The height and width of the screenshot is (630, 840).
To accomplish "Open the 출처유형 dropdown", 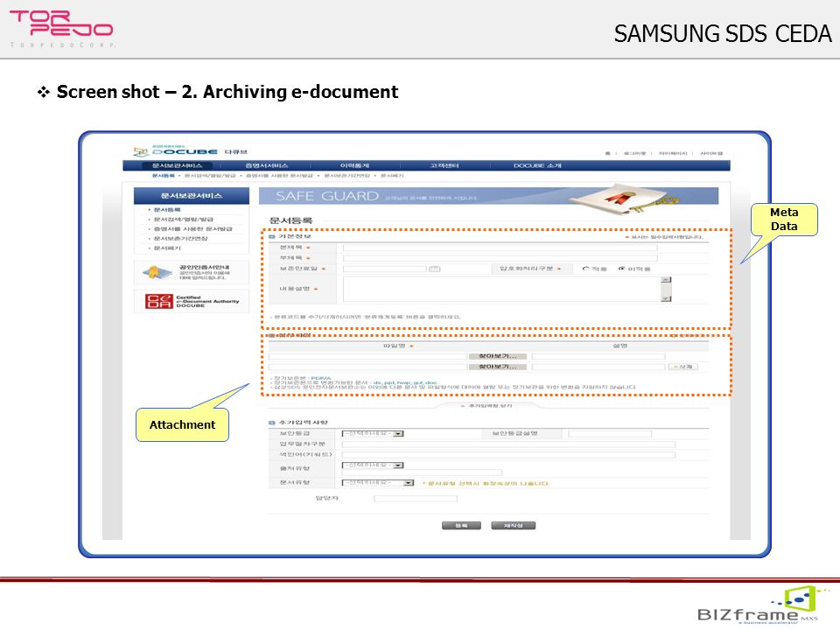I will coord(373,465).
